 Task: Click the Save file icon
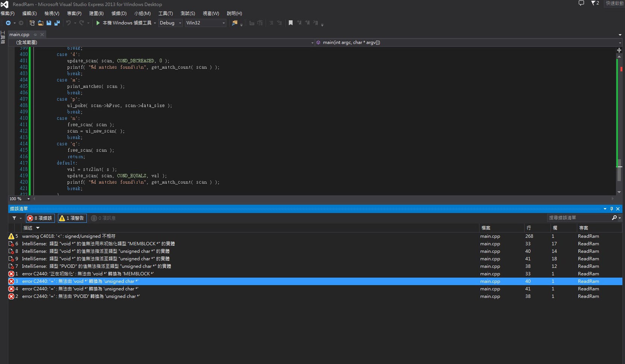point(49,23)
